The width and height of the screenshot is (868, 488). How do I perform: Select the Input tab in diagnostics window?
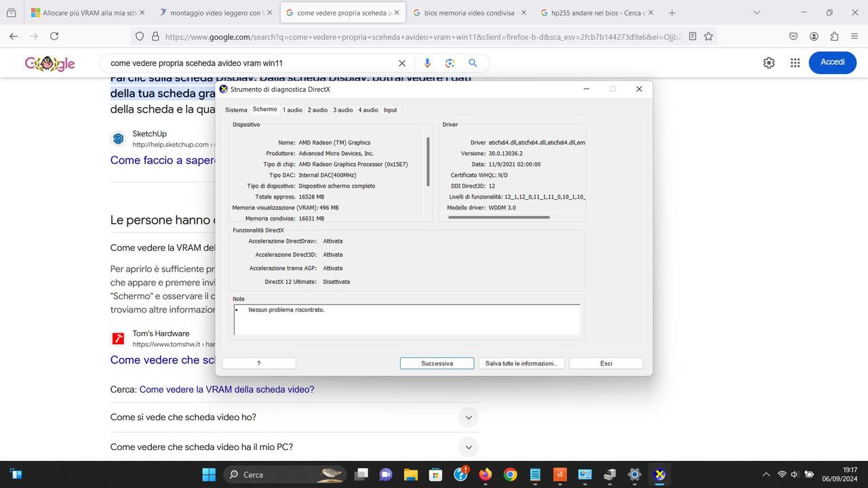390,109
